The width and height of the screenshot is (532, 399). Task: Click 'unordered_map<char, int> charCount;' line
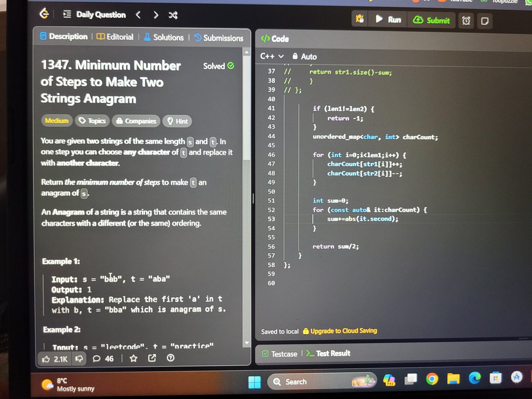375,137
